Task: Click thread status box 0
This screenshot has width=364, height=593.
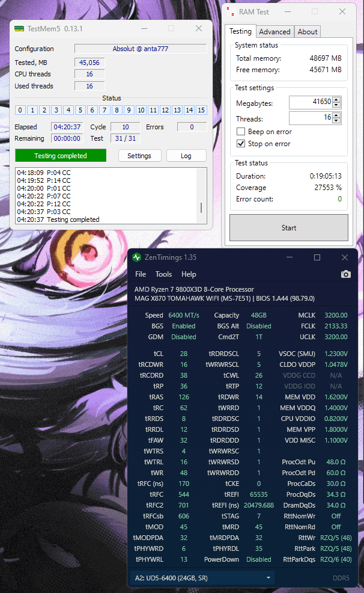Action: (20, 110)
